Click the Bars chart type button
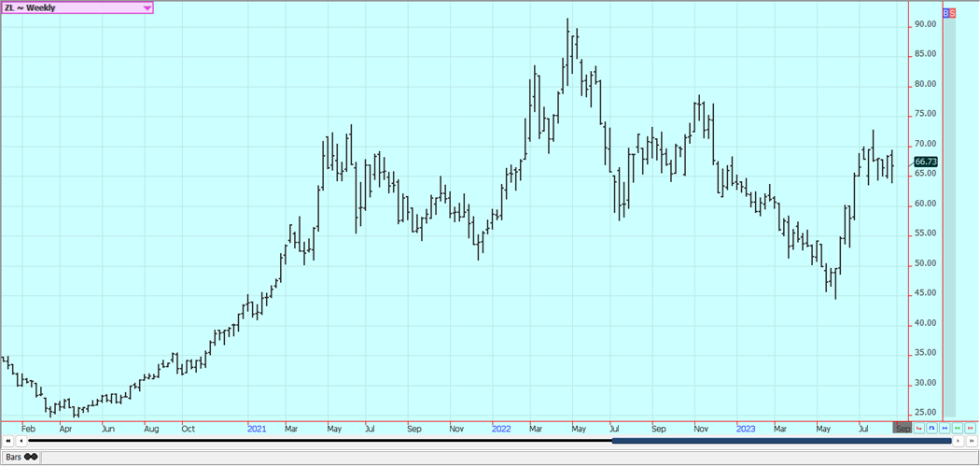 point(21,457)
